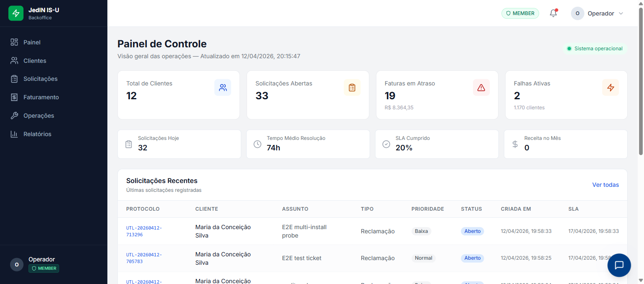
Task: Click the Tempo Médio Resolução clock icon
Action: [258, 144]
